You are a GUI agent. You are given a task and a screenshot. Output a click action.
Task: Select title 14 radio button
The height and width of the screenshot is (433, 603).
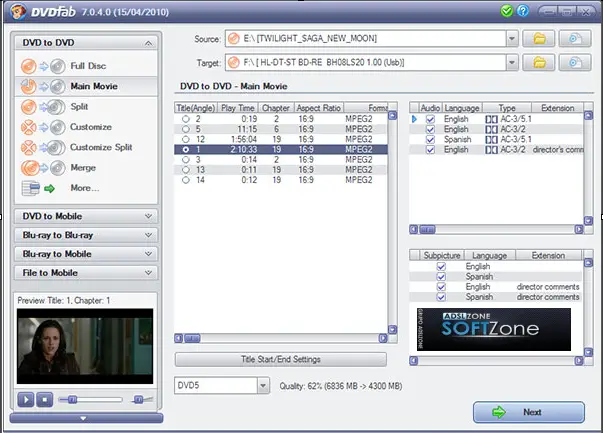pos(186,180)
